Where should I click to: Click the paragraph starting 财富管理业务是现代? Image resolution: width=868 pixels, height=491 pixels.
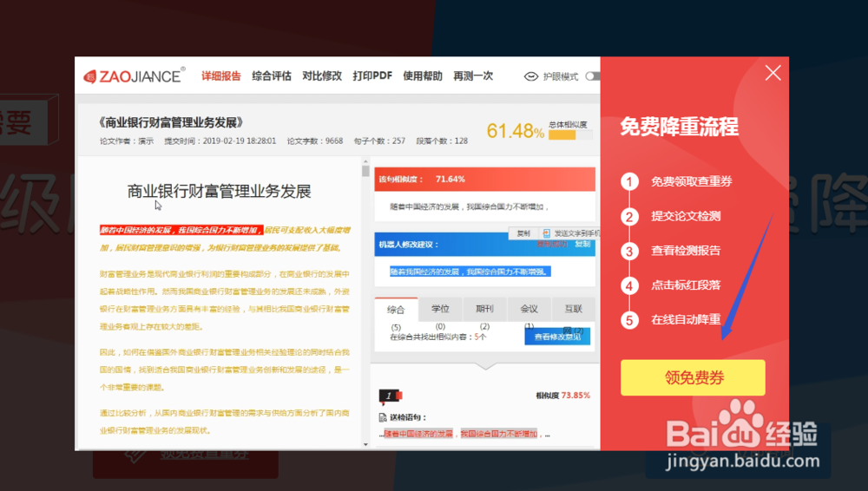pyautogui.click(x=225, y=300)
